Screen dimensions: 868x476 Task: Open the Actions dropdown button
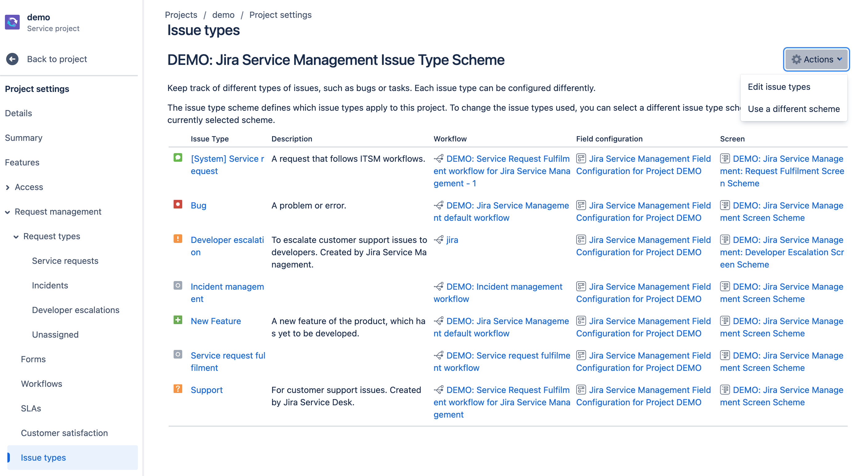[816, 60]
